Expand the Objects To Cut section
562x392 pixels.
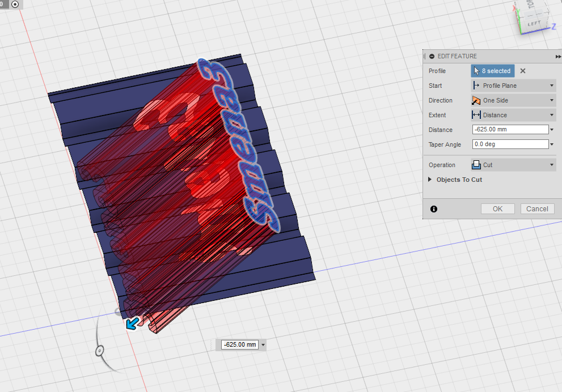[x=459, y=180]
